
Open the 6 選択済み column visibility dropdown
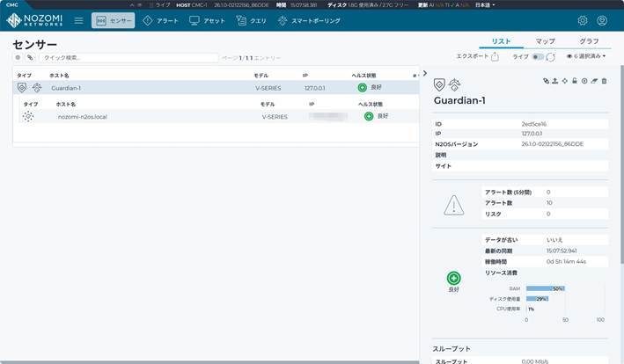tap(586, 56)
